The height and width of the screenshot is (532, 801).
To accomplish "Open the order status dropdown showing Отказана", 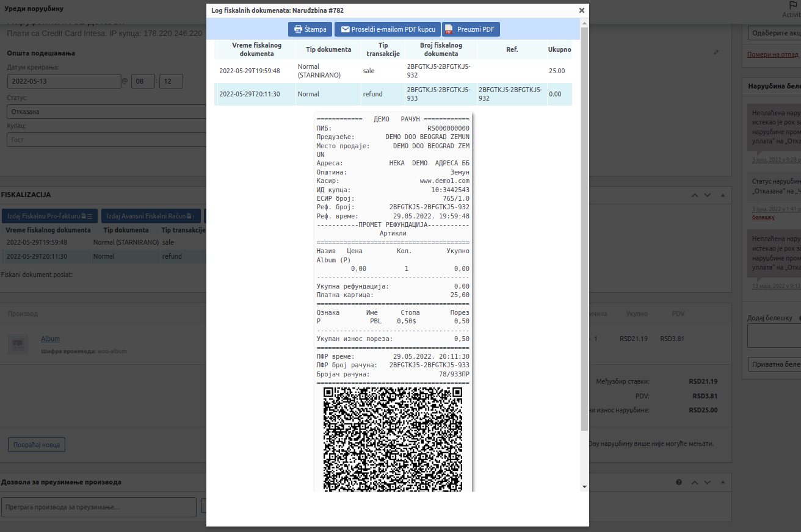I will 107,112.
